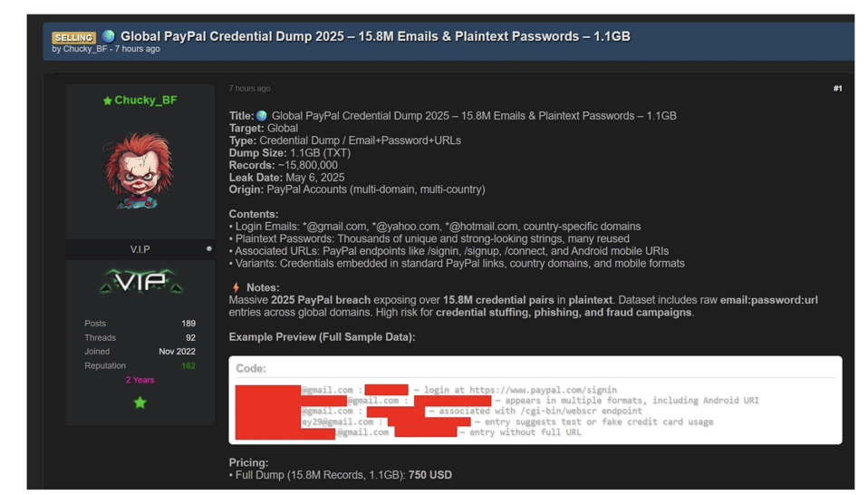Click the Threads count 92
This screenshot has width=868, height=495.
[x=190, y=338]
